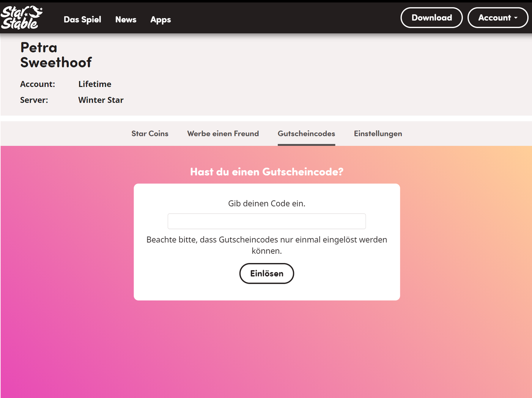Click the voucher code input field
Screen dimensions: 532x398
pyautogui.click(x=266, y=221)
